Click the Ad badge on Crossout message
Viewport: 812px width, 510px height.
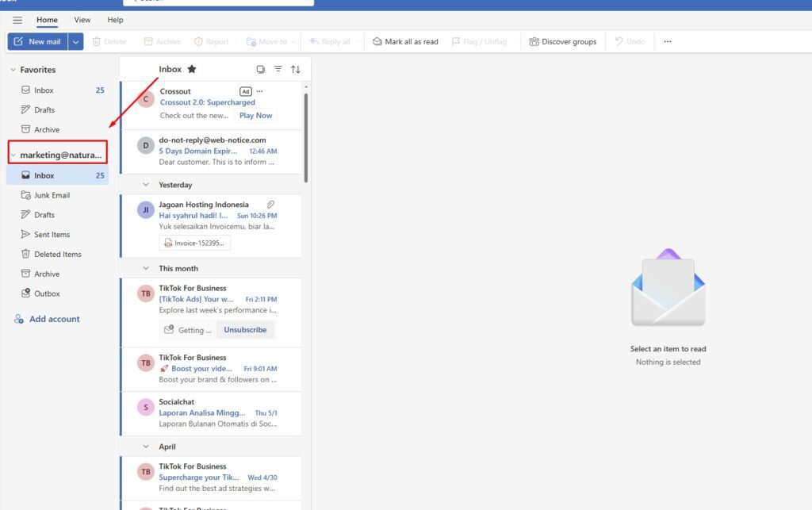pyautogui.click(x=246, y=92)
